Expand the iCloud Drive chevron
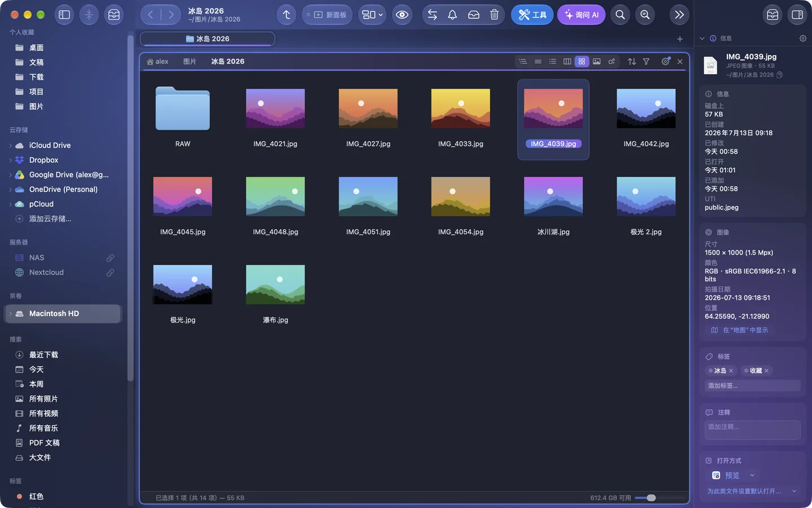This screenshot has height=508, width=812. 10,146
